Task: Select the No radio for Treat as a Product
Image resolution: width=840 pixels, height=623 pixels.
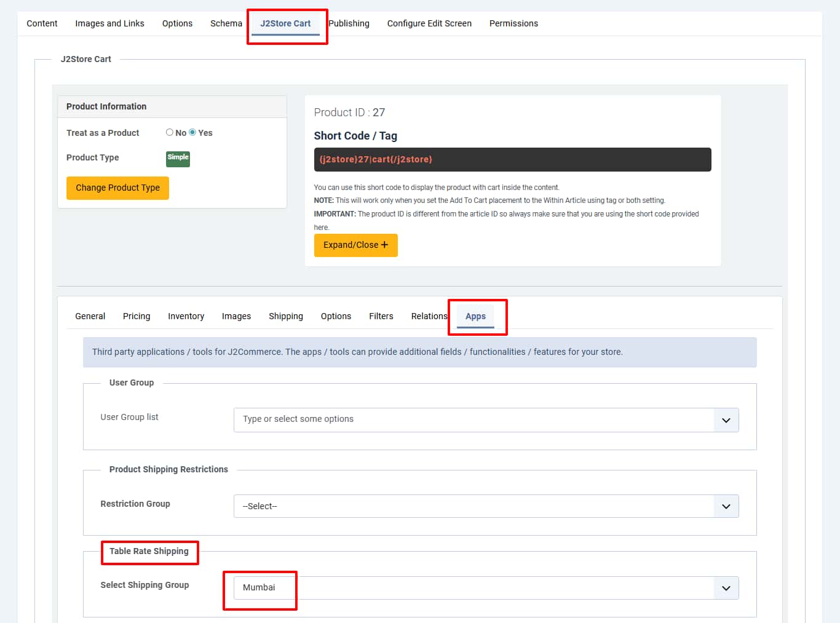Action: point(170,132)
